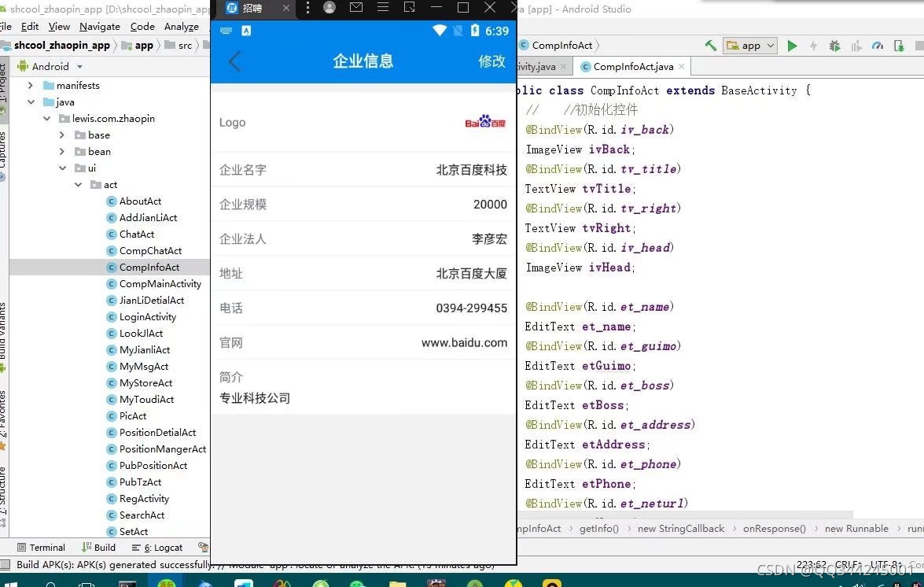
Task: Switch to the CompInfoAct.java editor tab
Action: tap(633, 67)
